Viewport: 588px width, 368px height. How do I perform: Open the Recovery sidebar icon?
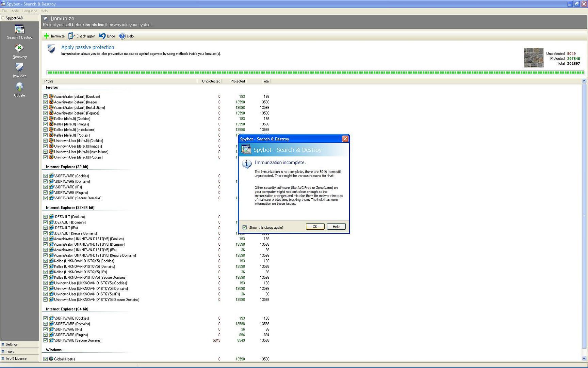(19, 51)
